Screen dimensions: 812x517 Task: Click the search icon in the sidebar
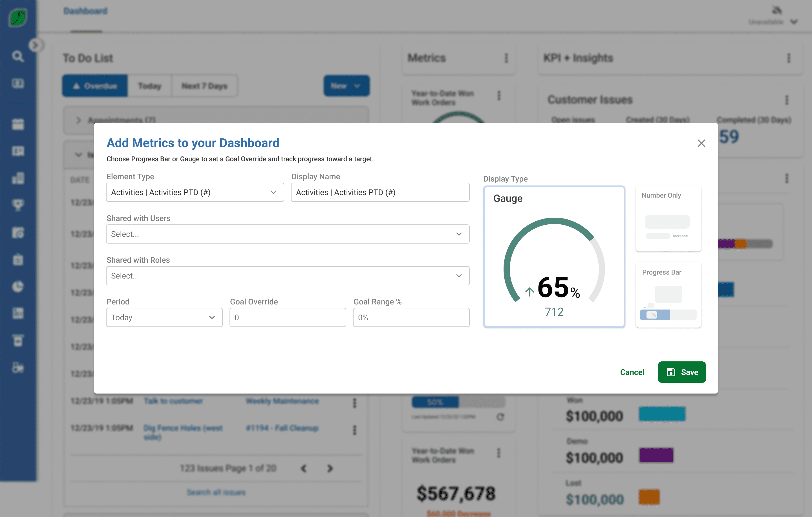click(x=17, y=56)
